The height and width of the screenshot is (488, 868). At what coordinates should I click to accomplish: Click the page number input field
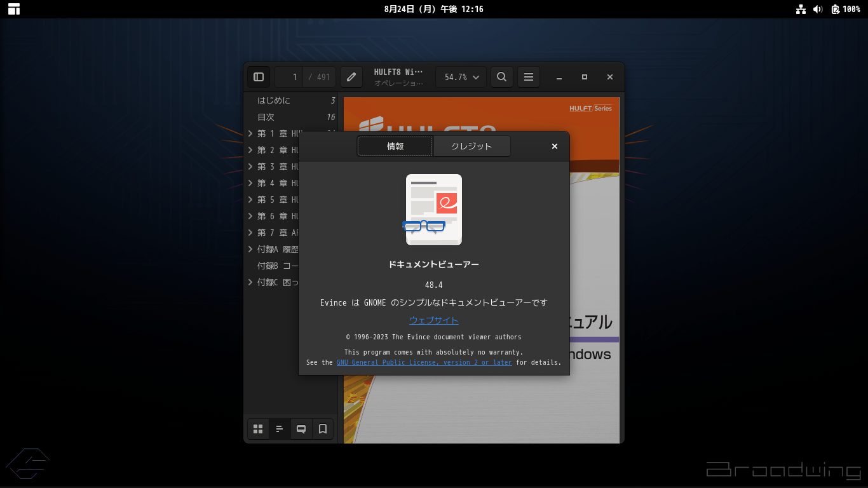(x=289, y=77)
